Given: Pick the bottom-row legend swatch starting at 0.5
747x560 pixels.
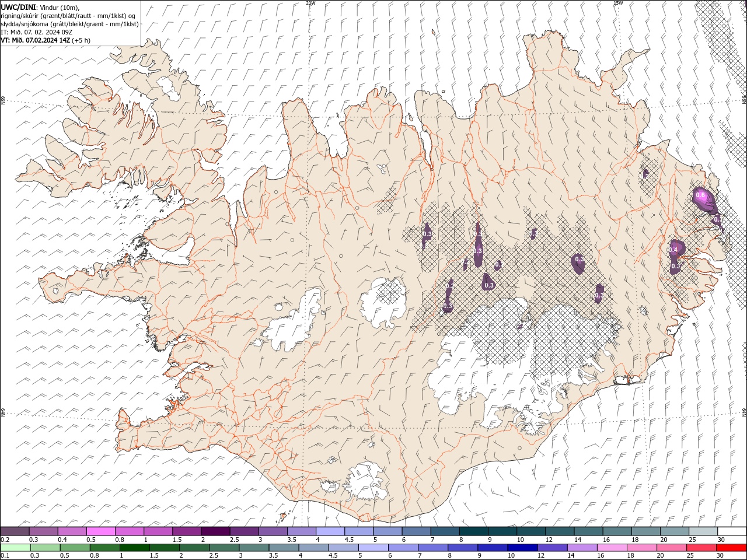Looking at the screenshot, I should click(x=75, y=548).
